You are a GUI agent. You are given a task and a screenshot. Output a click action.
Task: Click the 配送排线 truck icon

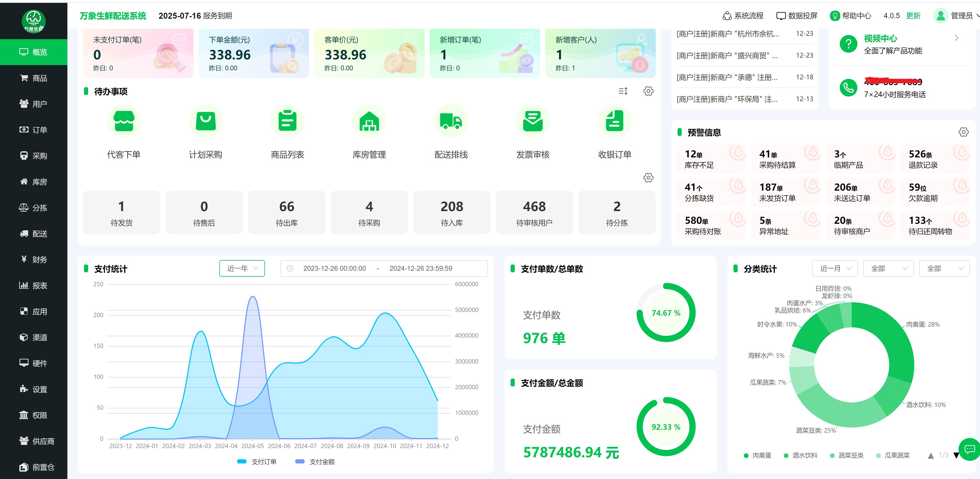pyautogui.click(x=451, y=121)
